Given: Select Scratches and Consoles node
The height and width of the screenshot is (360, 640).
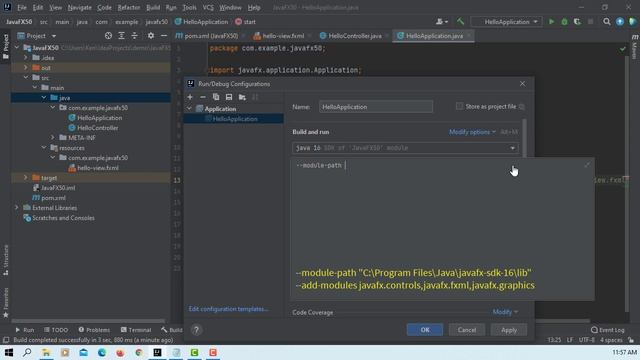Looking at the screenshot, I should pyautogui.click(x=63, y=218).
